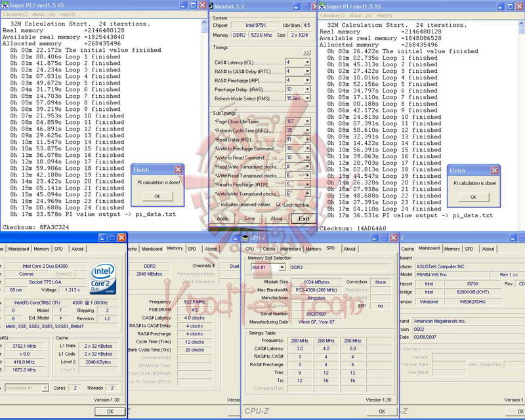The image size is (525, 420).
Task: Open Calculate menu in left Super PI window
Action: pyautogui.click(x=15, y=14)
